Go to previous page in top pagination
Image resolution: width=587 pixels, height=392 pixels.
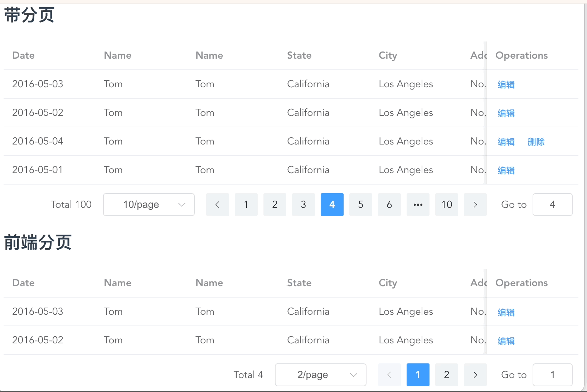pos(217,205)
